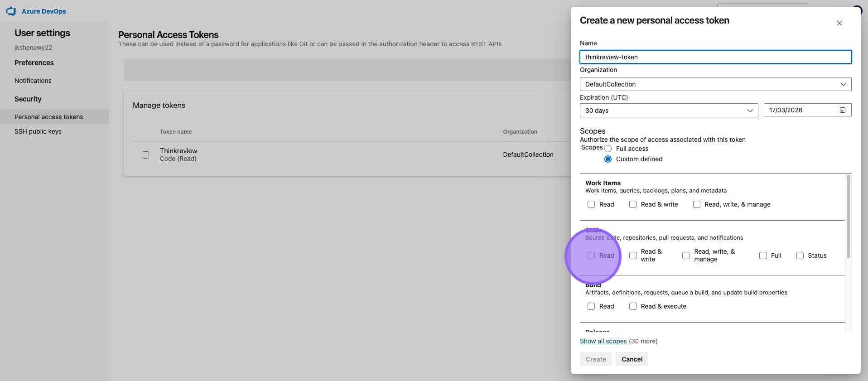Open Notifications in user settings
This screenshot has width=868, height=381.
pyautogui.click(x=33, y=81)
